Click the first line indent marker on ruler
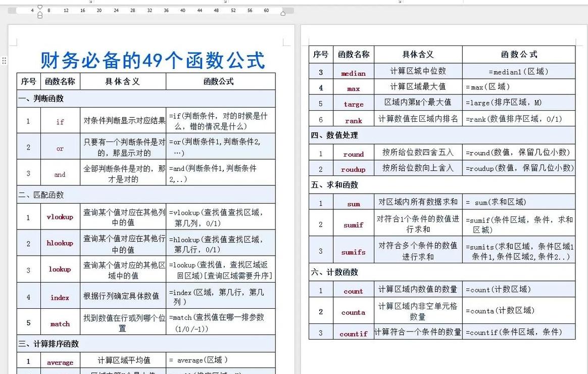This screenshot has height=374, width=588. [x=40, y=7]
